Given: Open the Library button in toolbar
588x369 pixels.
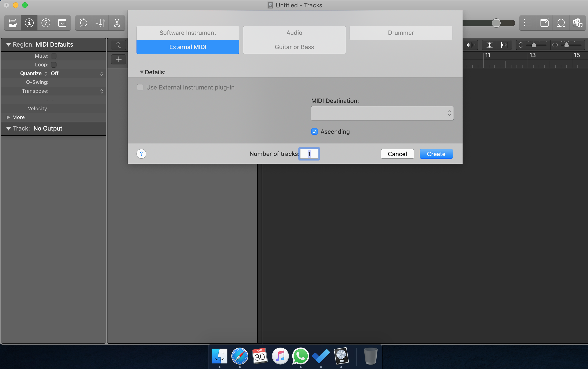Looking at the screenshot, I should click(13, 23).
